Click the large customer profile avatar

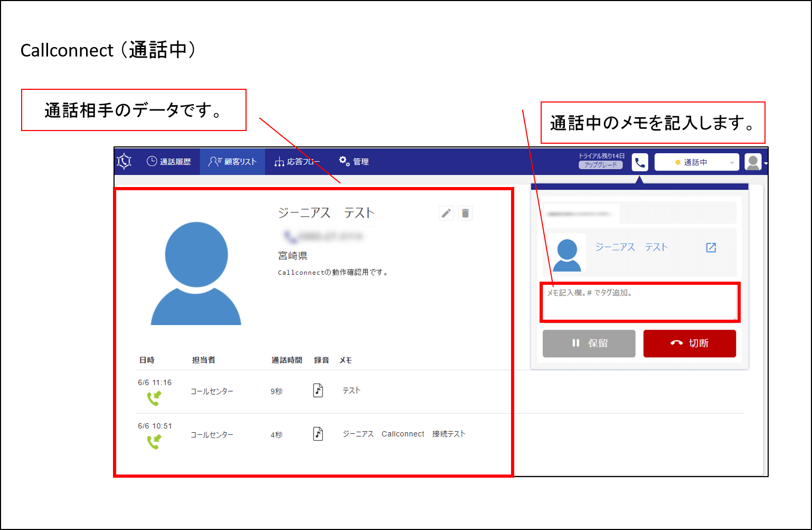[x=196, y=273]
